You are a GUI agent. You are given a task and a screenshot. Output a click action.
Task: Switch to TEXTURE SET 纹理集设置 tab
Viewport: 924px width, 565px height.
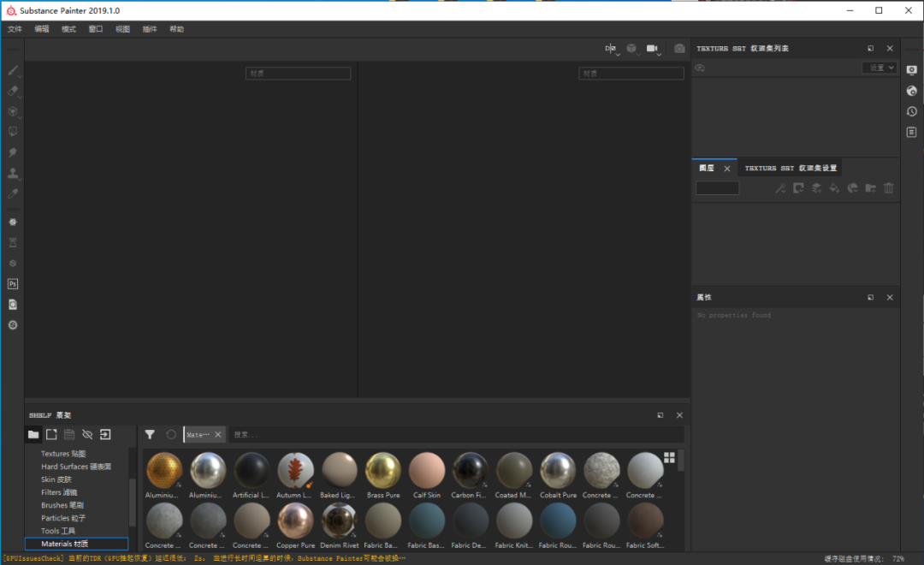tap(791, 168)
